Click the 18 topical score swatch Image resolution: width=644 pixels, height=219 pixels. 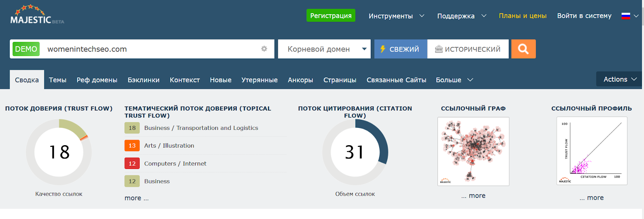pyautogui.click(x=132, y=128)
